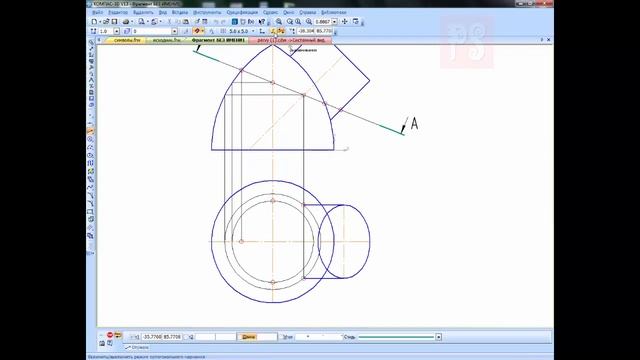
Task: Click the angle value input field
Action: click(318, 337)
